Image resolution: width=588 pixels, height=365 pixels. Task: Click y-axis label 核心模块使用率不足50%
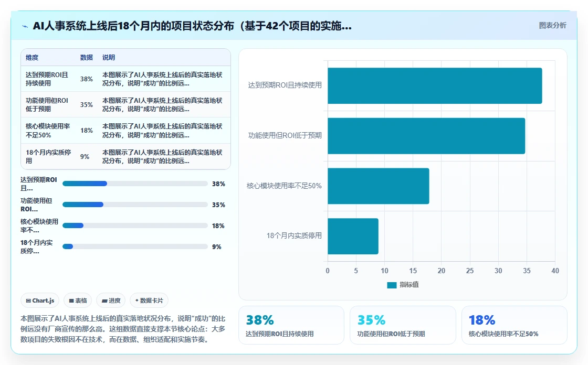point(284,186)
